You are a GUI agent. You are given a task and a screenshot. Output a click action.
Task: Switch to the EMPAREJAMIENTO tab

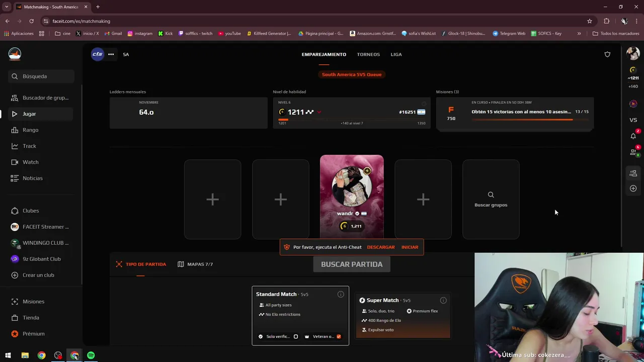pos(324,54)
